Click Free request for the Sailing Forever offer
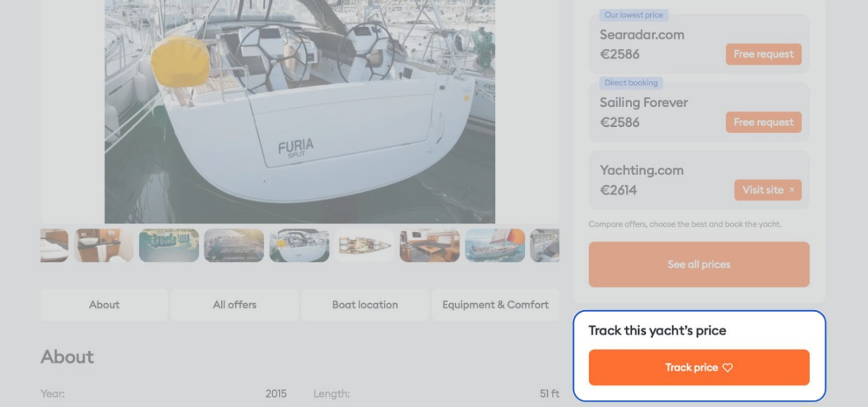The image size is (868, 407). (x=764, y=122)
